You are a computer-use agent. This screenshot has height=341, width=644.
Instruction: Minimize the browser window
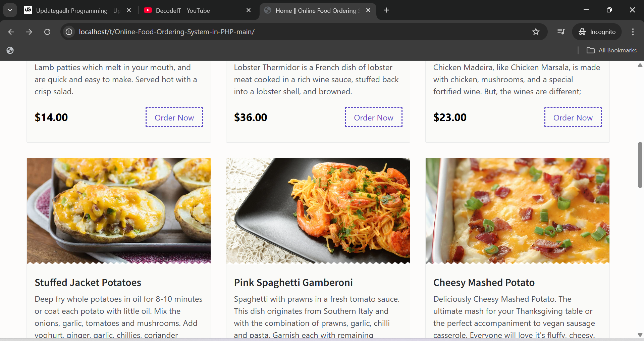[586, 10]
